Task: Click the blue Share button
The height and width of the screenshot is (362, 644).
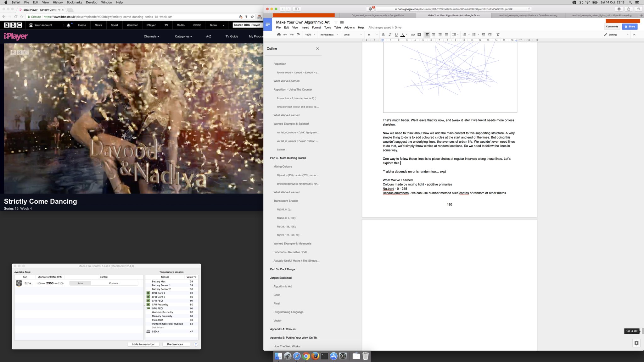Action: click(x=630, y=27)
